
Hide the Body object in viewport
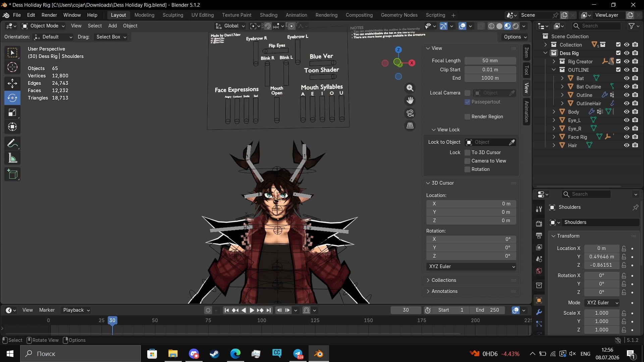pos(627,112)
